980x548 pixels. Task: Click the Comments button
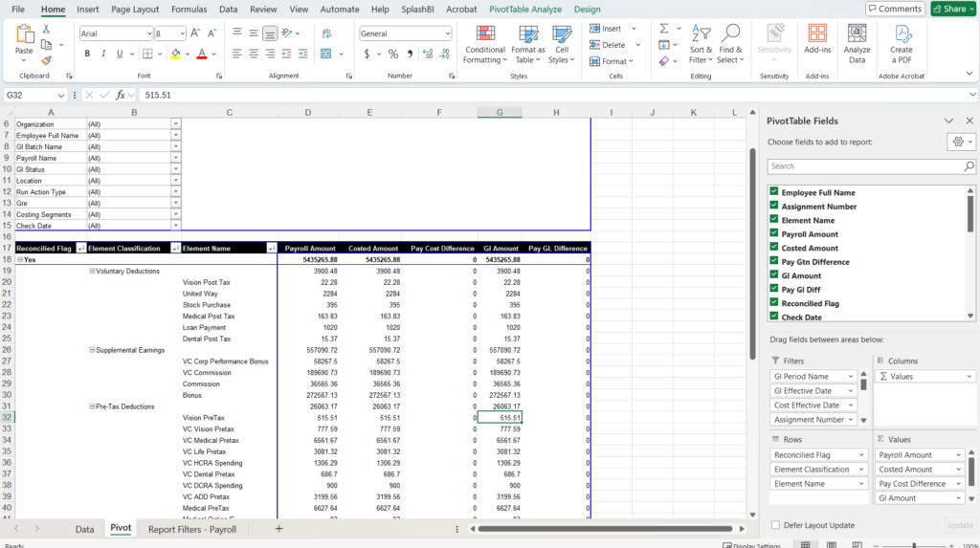895,9
